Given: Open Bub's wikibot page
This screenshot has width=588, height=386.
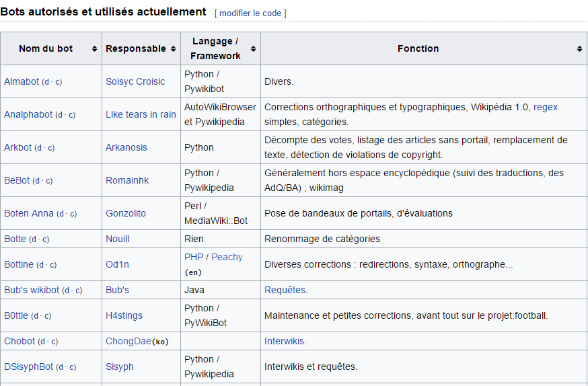Looking at the screenshot, I should click(32, 290).
